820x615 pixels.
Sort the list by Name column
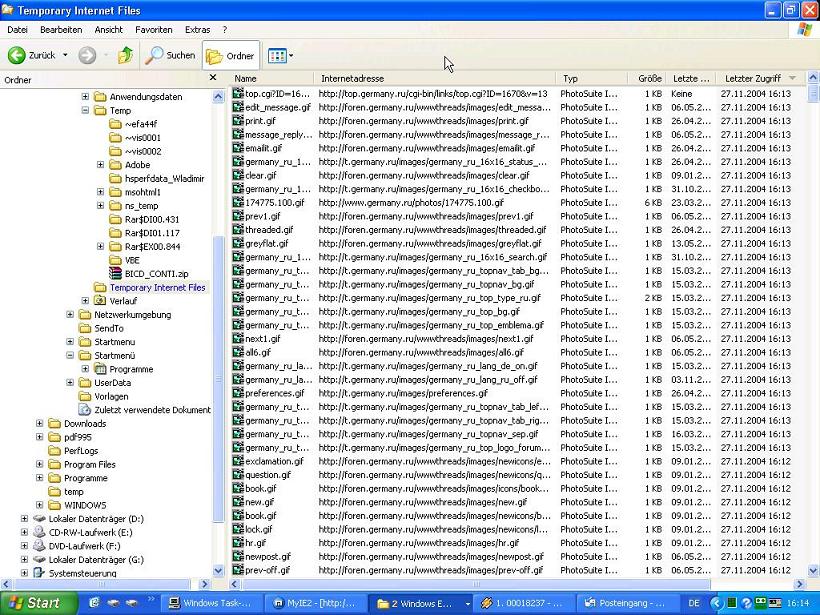[x=272, y=78]
